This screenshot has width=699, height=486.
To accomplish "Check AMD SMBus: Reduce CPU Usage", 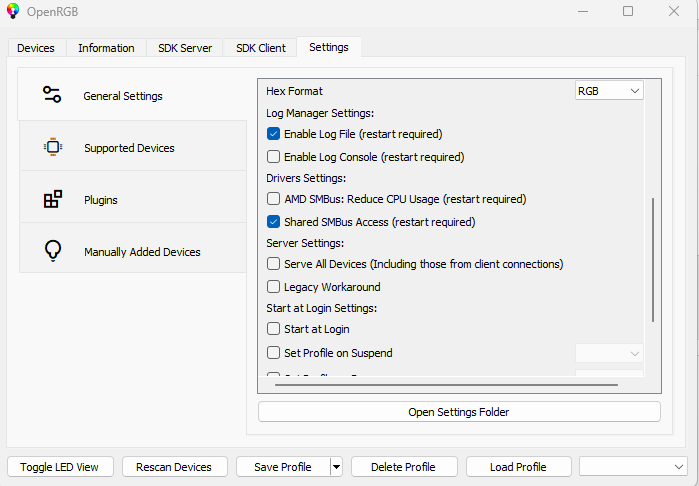I will pyautogui.click(x=273, y=198).
